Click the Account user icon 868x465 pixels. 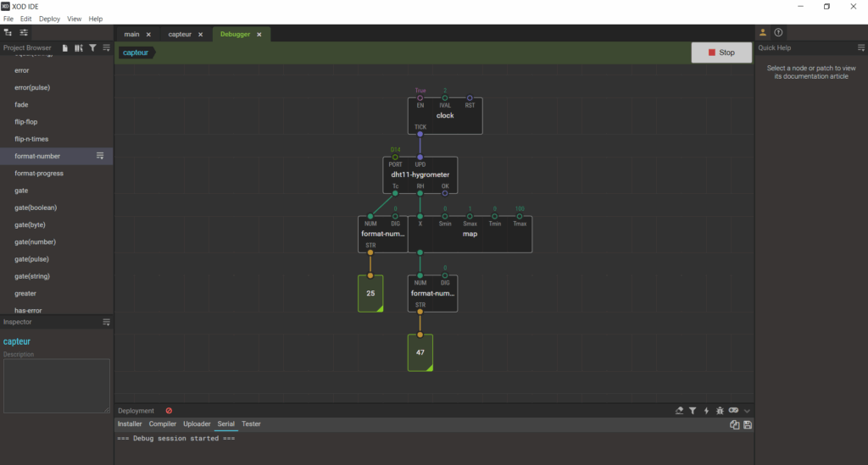coord(763,33)
